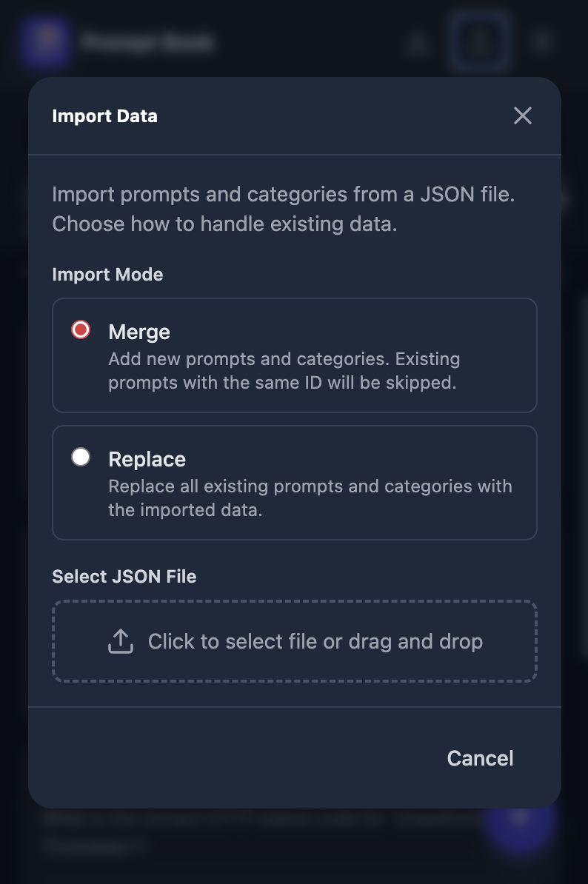
Task: Click the Replace label text
Action: tap(147, 459)
